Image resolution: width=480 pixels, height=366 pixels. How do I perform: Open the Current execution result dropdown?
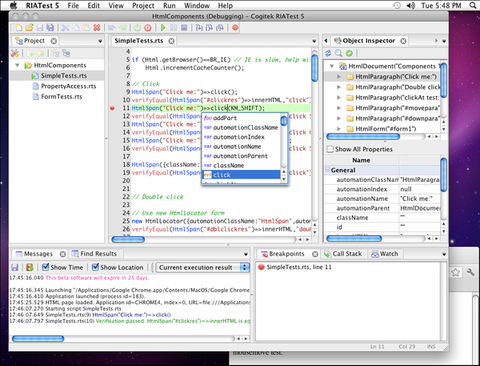click(x=203, y=267)
